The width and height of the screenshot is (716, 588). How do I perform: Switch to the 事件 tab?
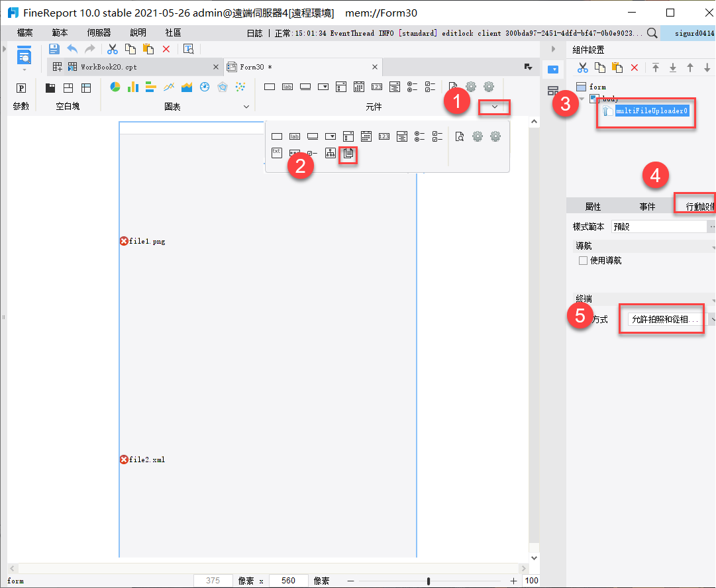pos(647,207)
